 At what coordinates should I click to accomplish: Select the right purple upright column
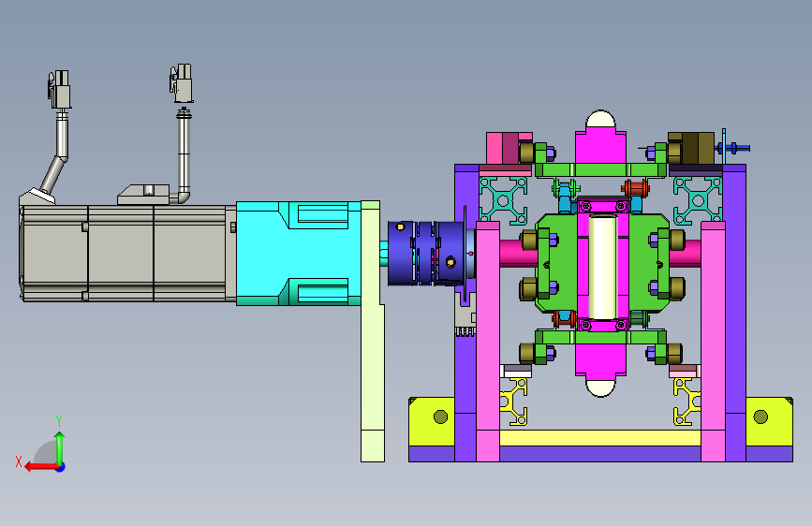735,314
